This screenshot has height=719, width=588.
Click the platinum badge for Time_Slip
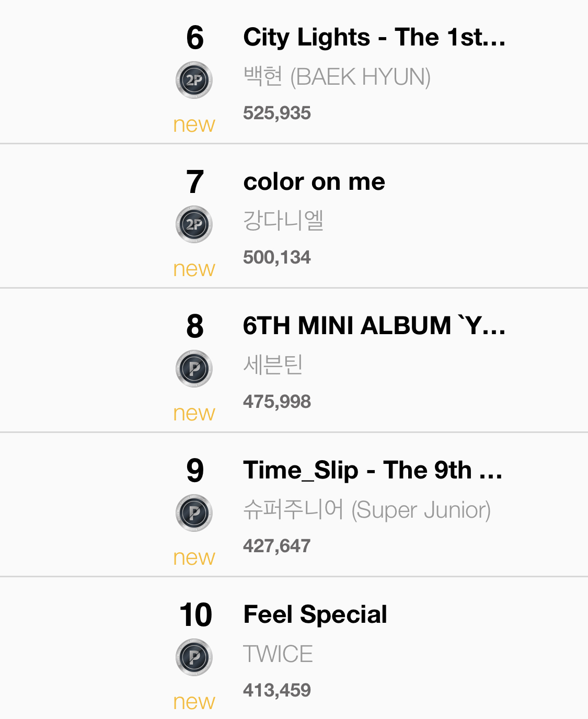(x=194, y=513)
